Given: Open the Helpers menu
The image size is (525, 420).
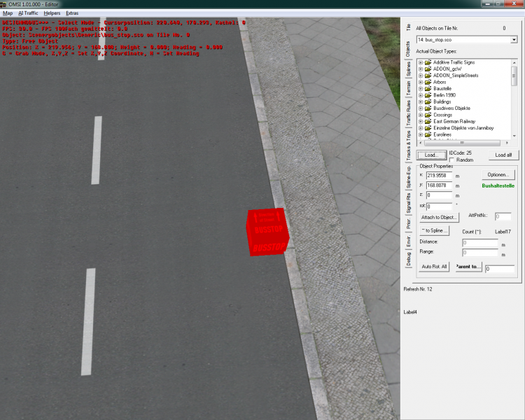Looking at the screenshot, I should (x=52, y=13).
